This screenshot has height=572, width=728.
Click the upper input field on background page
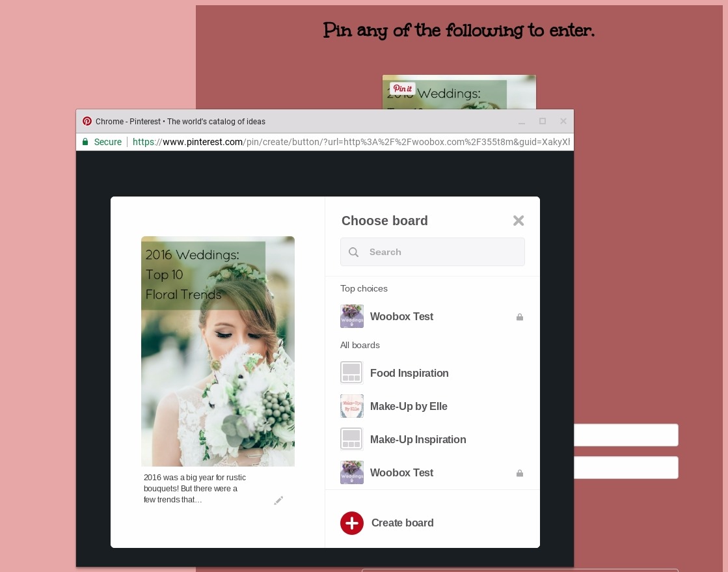pos(626,435)
